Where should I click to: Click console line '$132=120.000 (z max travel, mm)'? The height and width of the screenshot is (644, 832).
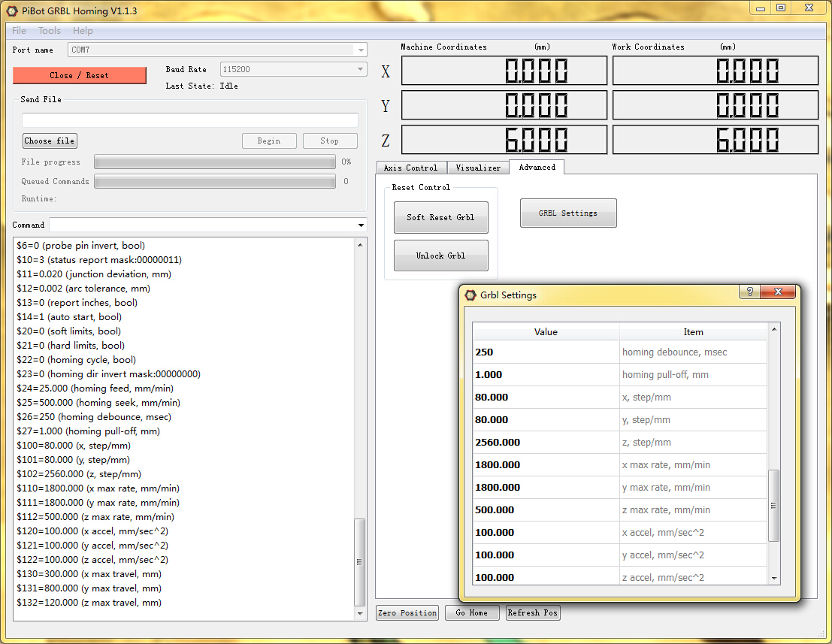pos(89,603)
